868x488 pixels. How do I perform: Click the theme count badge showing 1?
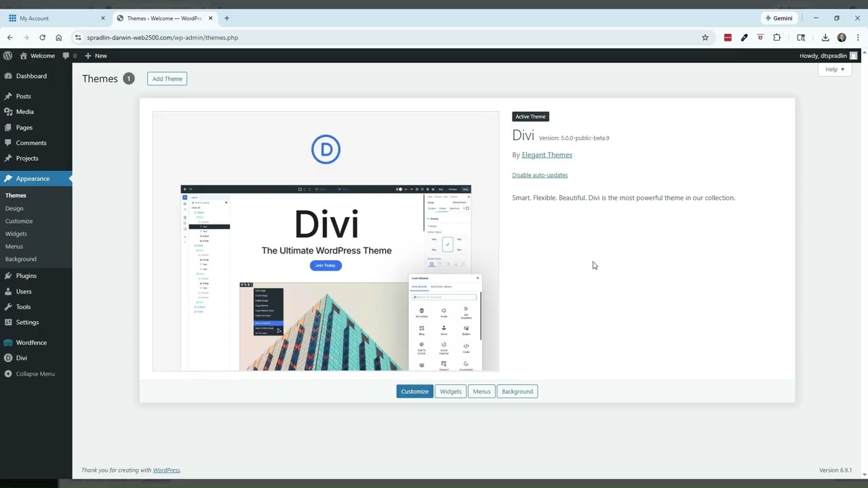[128, 79]
